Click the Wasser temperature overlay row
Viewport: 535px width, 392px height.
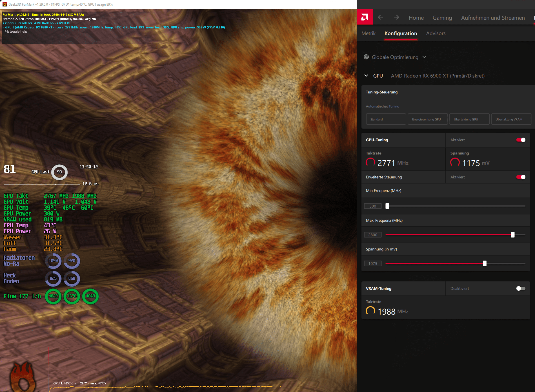tap(33, 237)
